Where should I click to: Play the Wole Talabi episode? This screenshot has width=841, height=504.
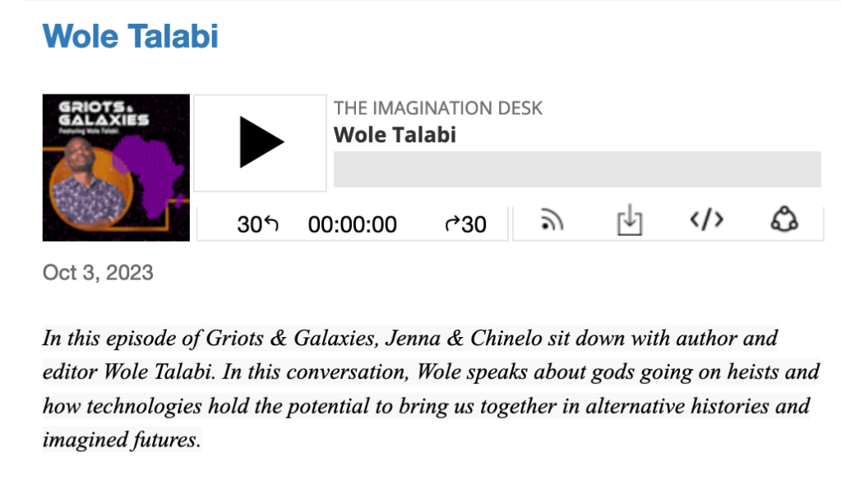point(260,142)
